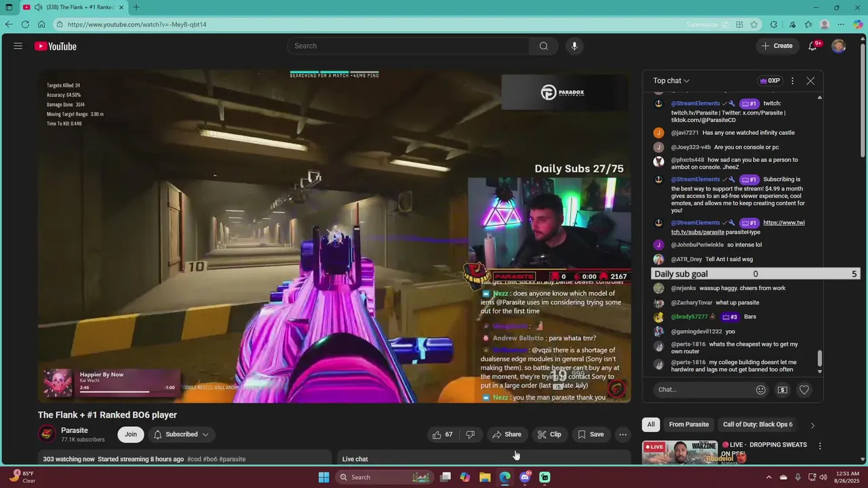Open Discord from the taskbar

[x=525, y=477]
